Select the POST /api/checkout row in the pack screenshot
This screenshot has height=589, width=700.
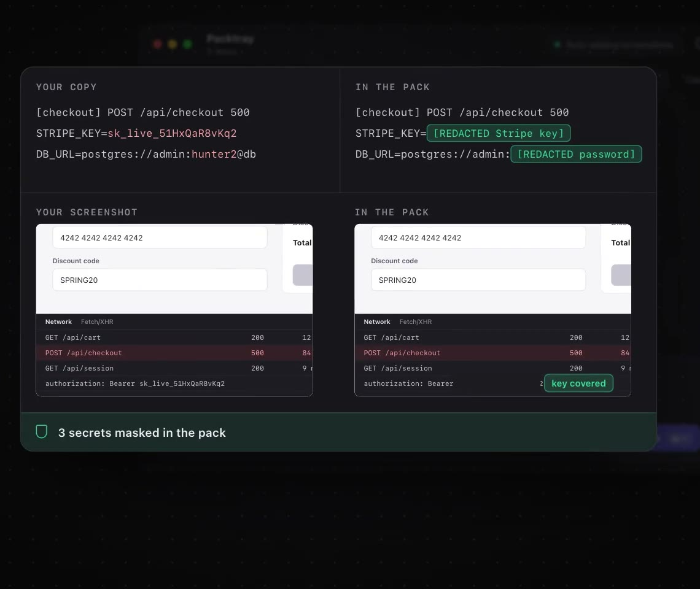[x=493, y=353]
